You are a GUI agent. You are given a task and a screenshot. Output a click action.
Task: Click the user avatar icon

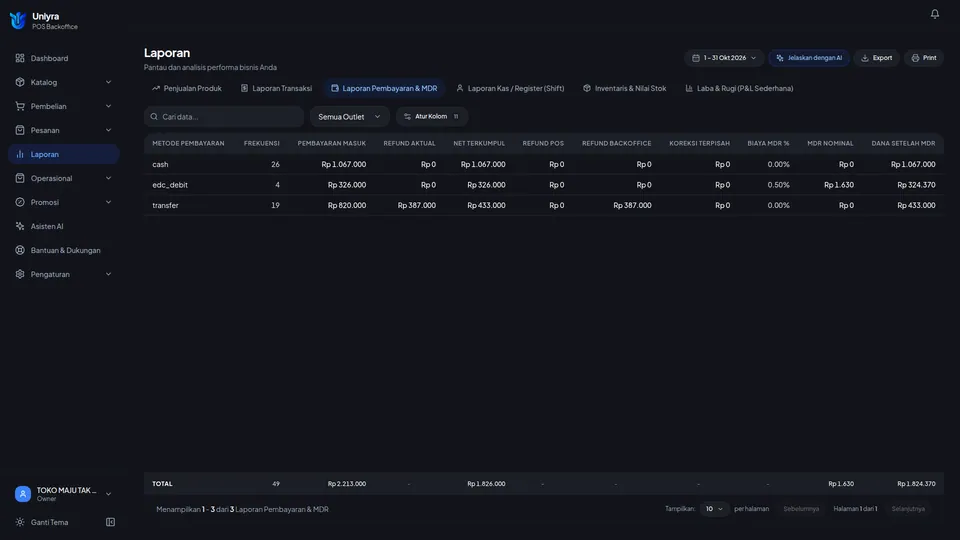23,494
